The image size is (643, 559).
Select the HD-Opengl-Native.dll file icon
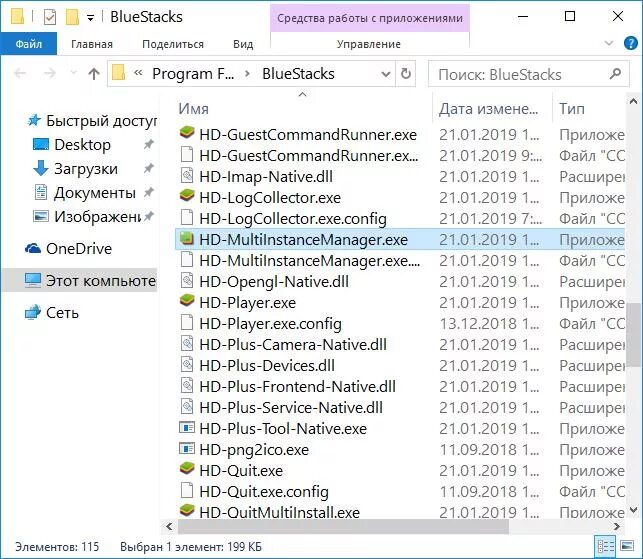coord(187,281)
